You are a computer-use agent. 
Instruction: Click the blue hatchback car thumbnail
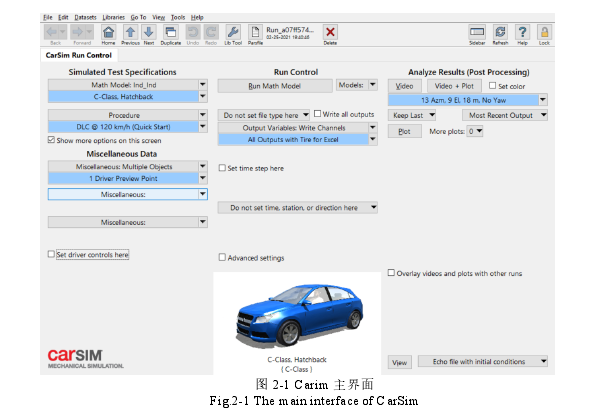(300, 316)
